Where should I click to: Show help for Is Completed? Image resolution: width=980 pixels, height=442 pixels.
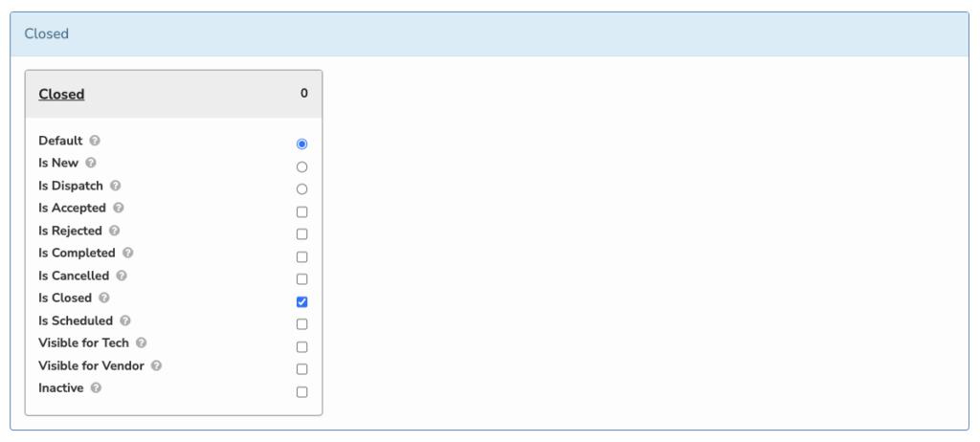(x=127, y=254)
